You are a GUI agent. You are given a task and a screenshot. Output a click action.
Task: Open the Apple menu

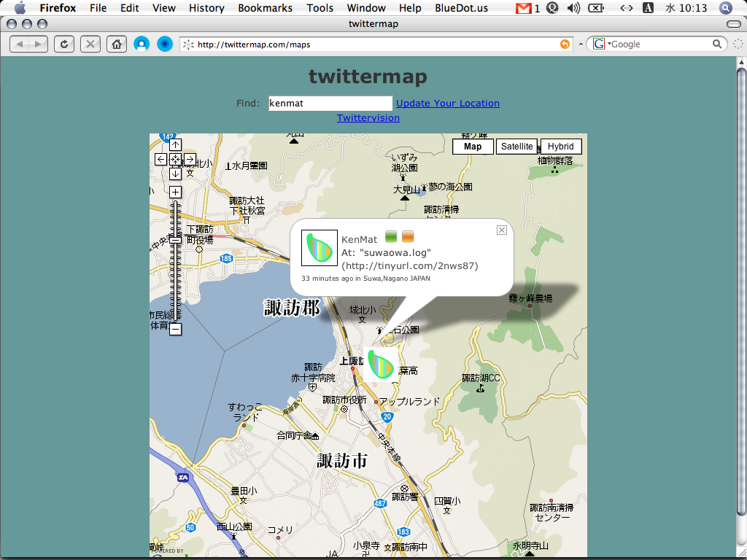coord(20,7)
